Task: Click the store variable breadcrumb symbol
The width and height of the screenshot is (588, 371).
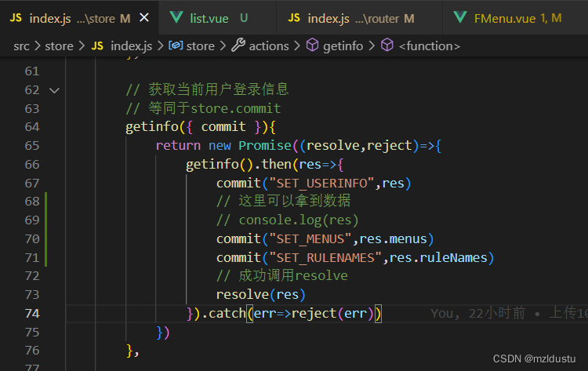Action: [x=200, y=46]
